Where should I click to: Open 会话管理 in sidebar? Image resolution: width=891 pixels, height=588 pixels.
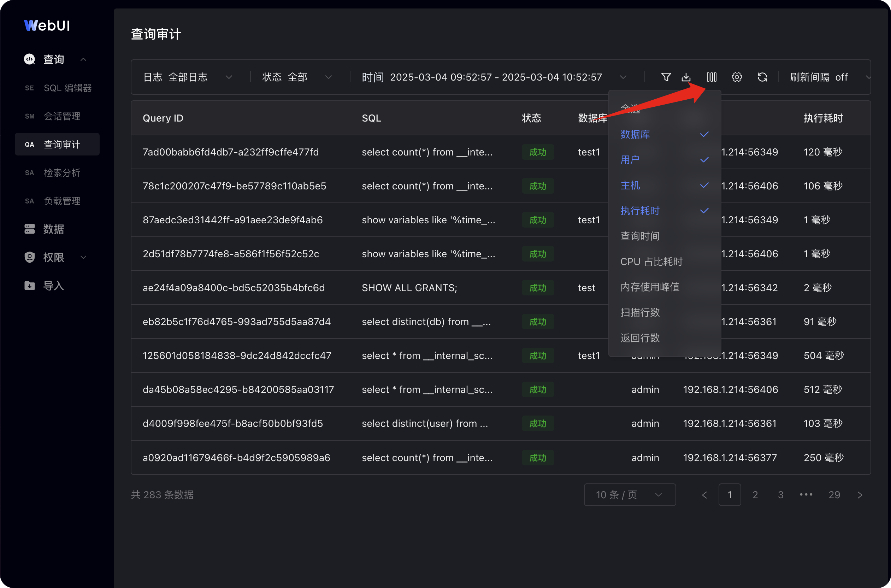coord(57,116)
